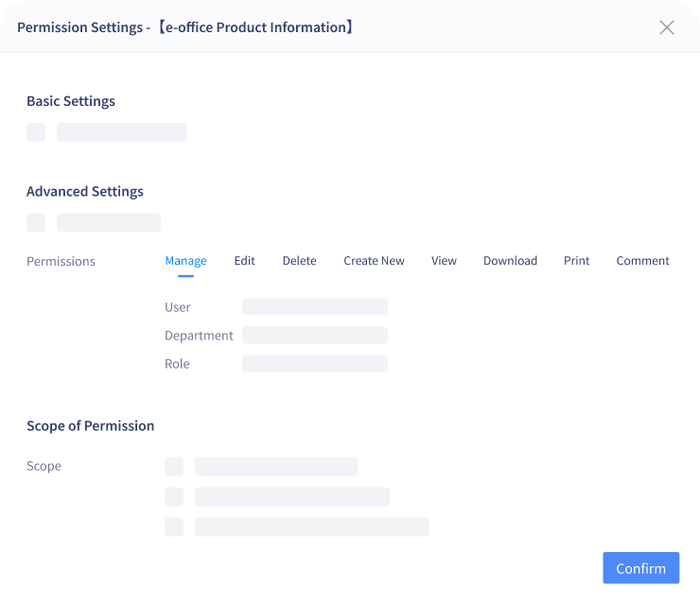Open the Edit permissions tab
Image resolution: width=700 pixels, height=605 pixels.
(245, 261)
